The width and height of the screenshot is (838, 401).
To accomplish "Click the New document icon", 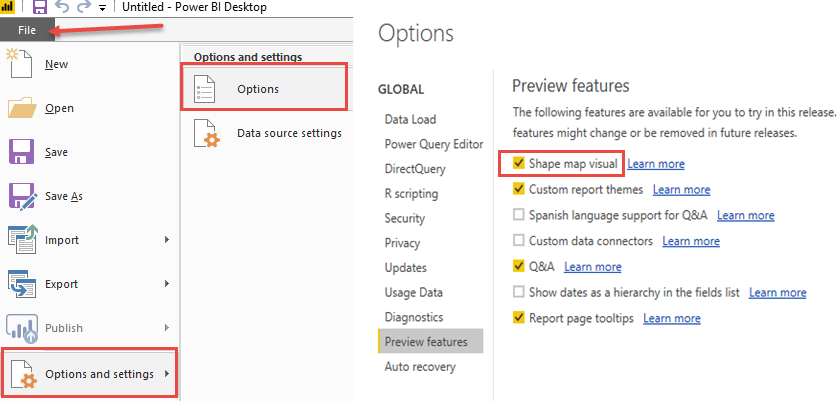I will coord(21,64).
